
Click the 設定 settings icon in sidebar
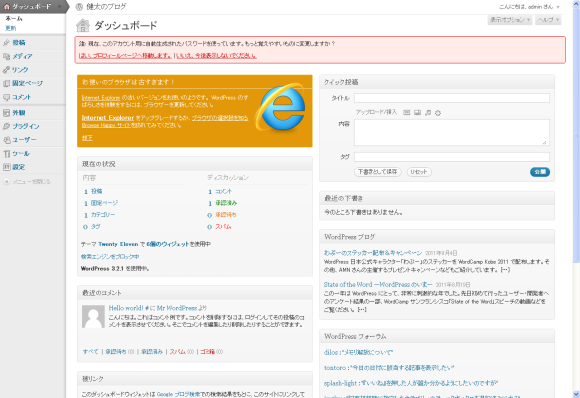[6, 167]
